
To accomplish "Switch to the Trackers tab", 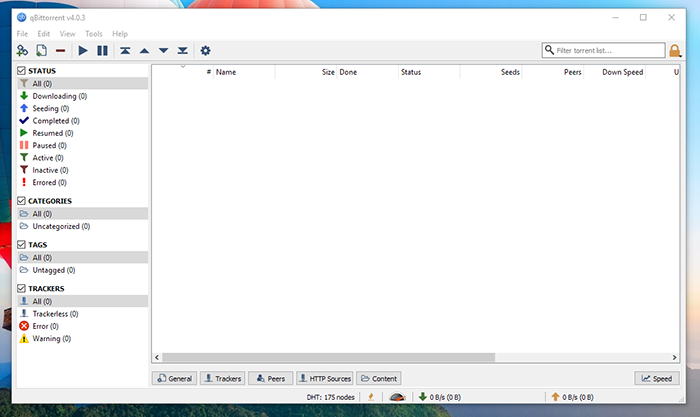I will [x=222, y=378].
